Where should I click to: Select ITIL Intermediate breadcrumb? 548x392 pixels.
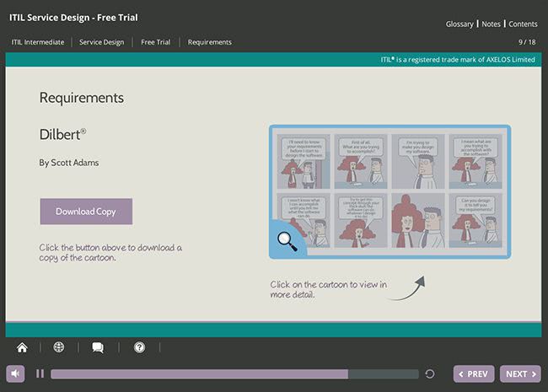[x=38, y=42]
